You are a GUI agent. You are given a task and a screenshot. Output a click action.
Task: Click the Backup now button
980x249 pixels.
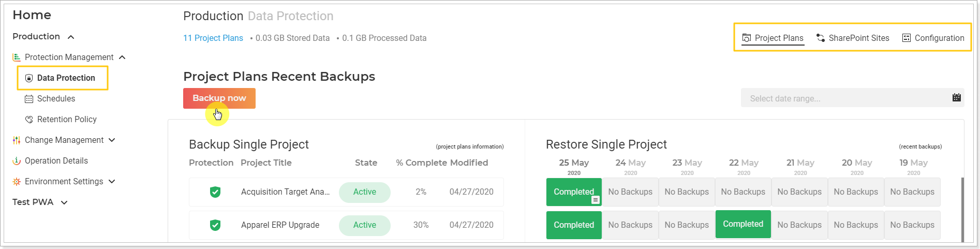coord(219,98)
